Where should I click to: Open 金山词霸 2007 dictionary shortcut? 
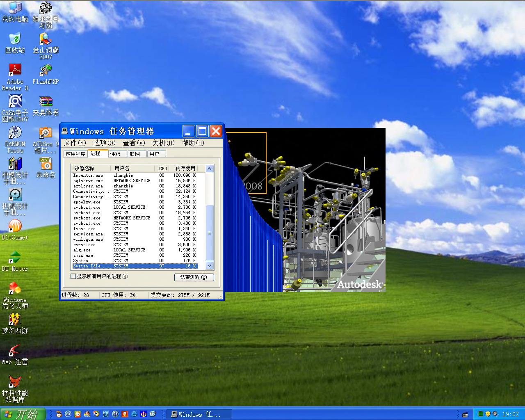(46, 46)
